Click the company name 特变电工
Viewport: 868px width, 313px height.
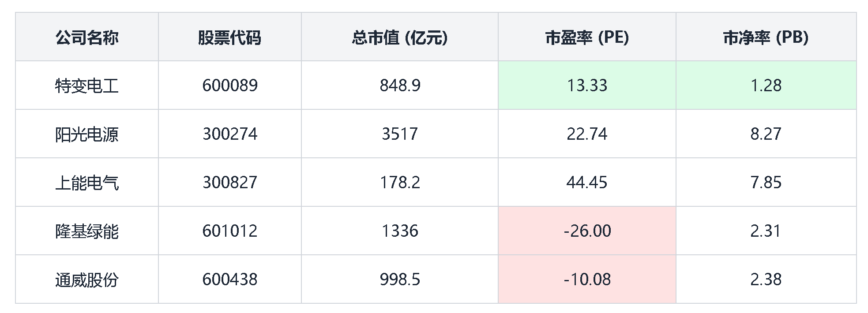pyautogui.click(x=87, y=86)
